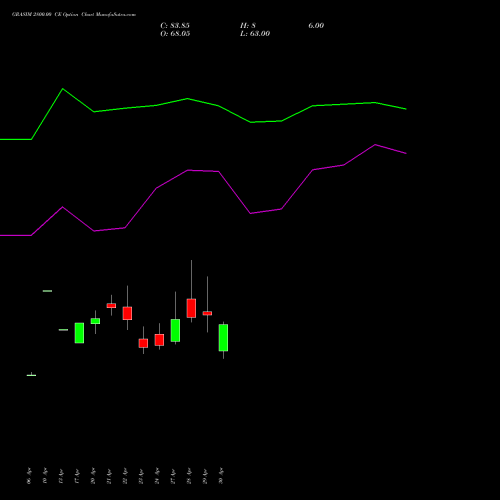
Task: Select the close value C: 83.85
Action: tap(175, 26)
